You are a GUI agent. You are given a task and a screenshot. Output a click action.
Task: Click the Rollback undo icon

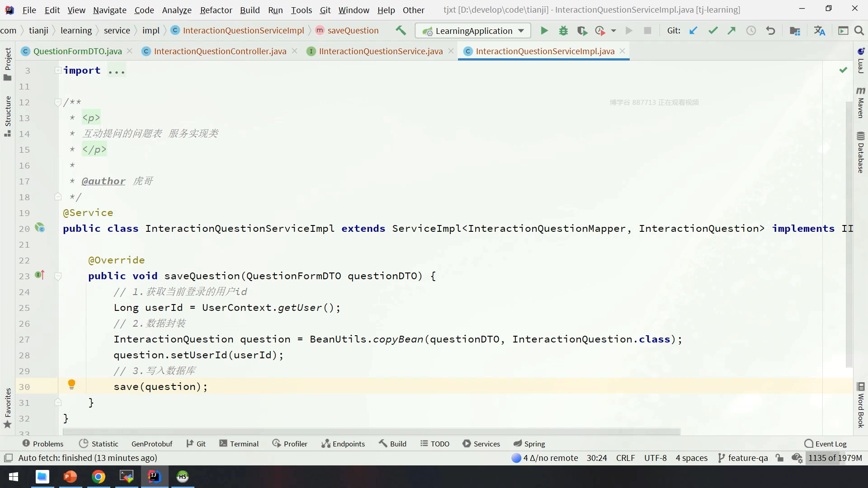coord(770,31)
